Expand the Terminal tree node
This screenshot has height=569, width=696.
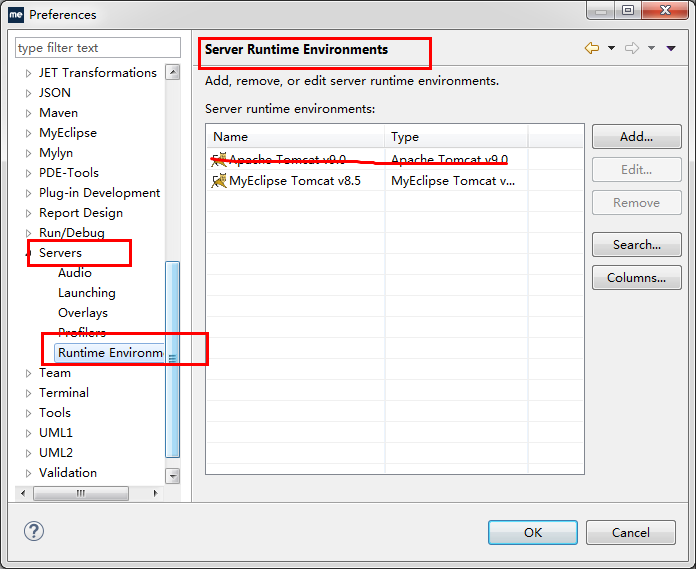click(28, 393)
